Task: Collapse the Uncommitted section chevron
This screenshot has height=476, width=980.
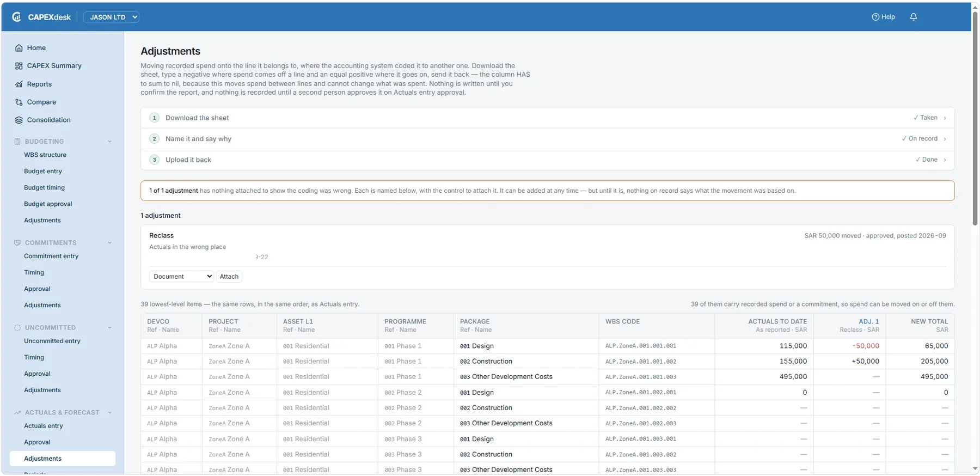Action: [x=109, y=328]
